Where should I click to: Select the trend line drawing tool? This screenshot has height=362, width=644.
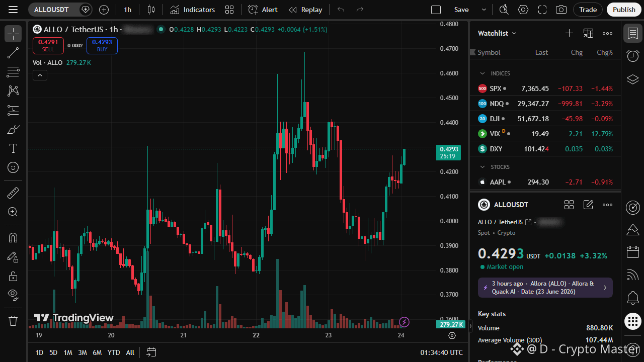[x=13, y=53]
